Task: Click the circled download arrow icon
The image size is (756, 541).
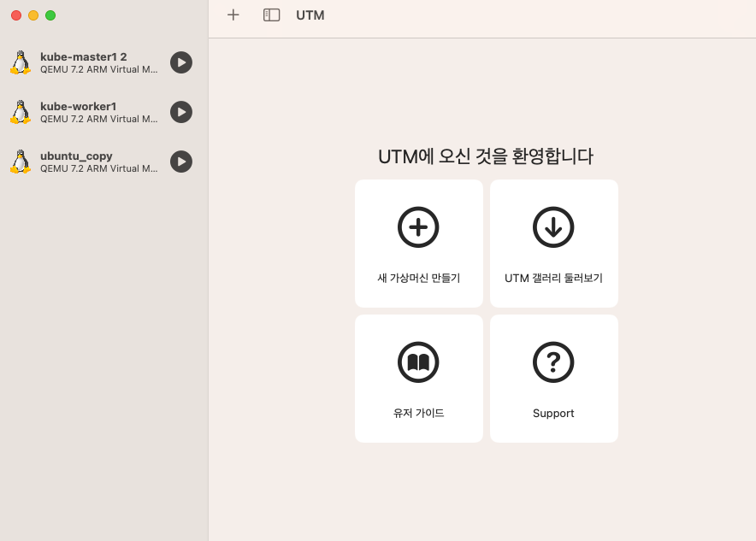Action: click(553, 226)
